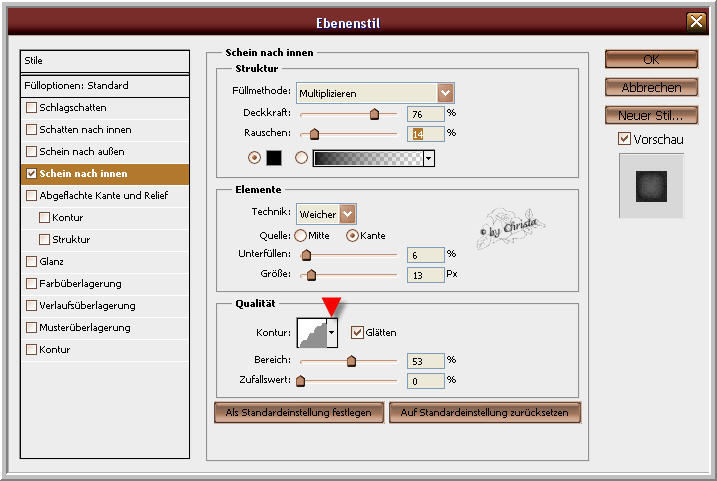Open the gradient picker dropdown arrow
Screen dimensions: 717x481
428,158
